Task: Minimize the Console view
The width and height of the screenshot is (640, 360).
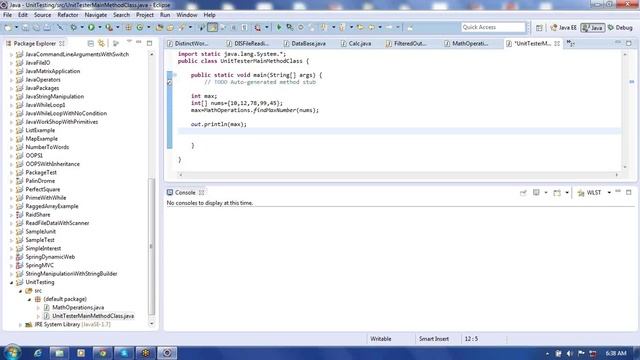Action: [x=618, y=191]
